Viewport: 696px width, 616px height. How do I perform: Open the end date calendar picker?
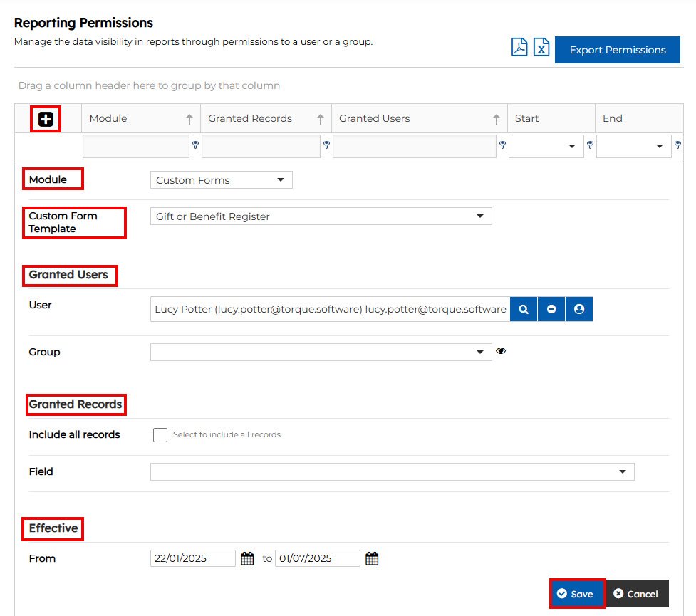372,559
